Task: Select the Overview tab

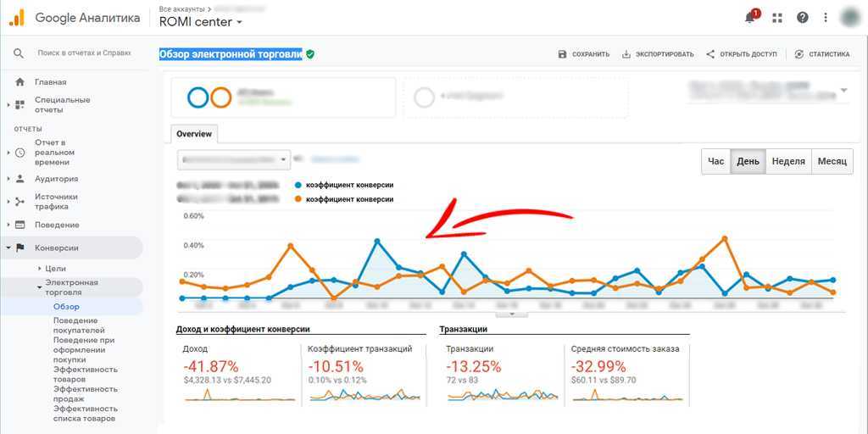Action: [x=194, y=134]
